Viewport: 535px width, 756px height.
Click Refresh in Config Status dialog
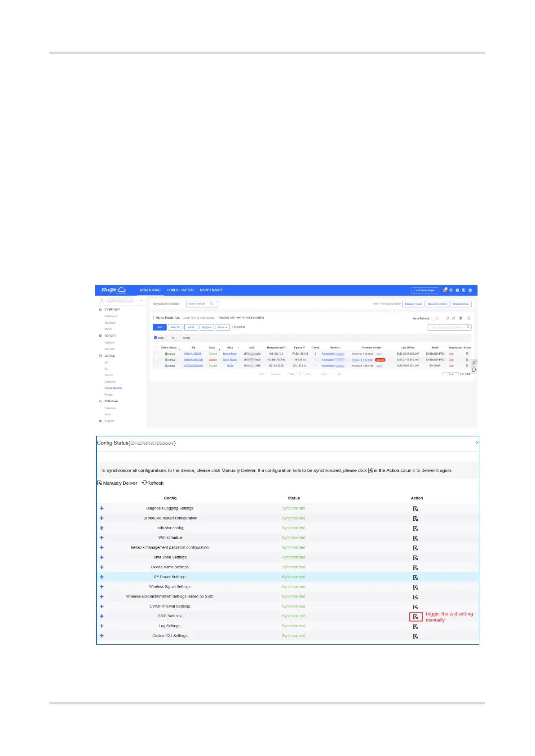153,483
